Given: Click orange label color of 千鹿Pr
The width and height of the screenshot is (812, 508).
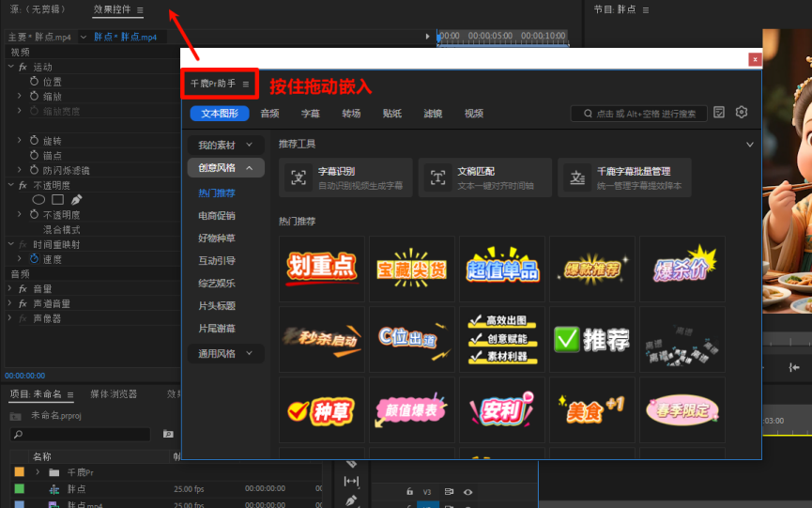Looking at the screenshot, I should 19,471.
